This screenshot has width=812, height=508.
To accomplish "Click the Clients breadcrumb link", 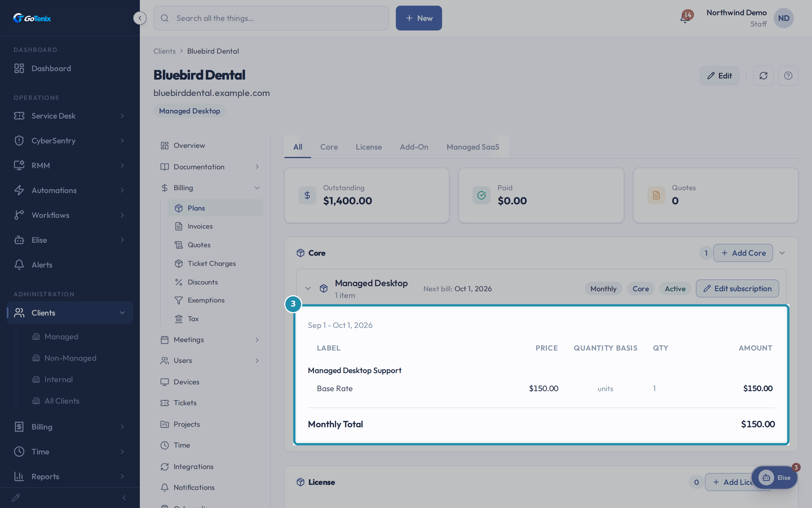I will [x=164, y=51].
